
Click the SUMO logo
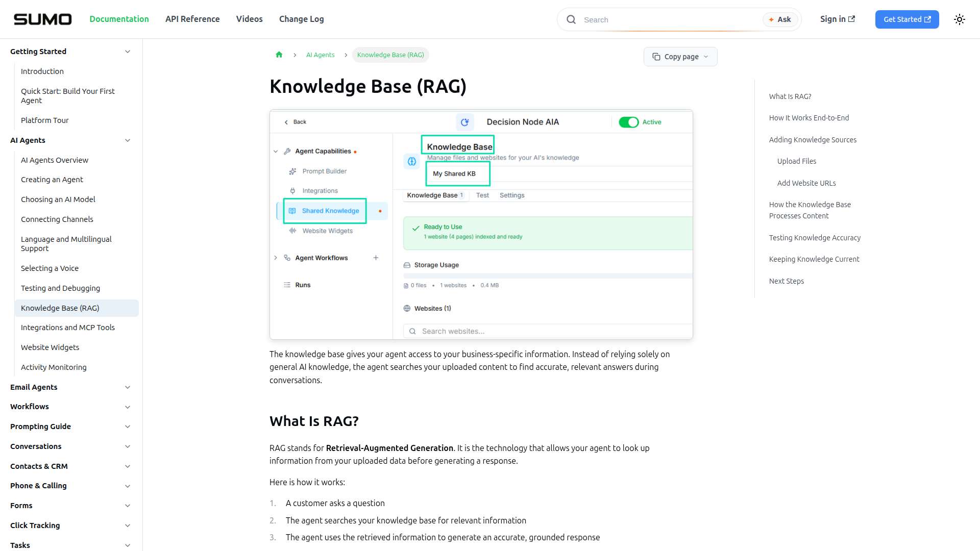(42, 19)
